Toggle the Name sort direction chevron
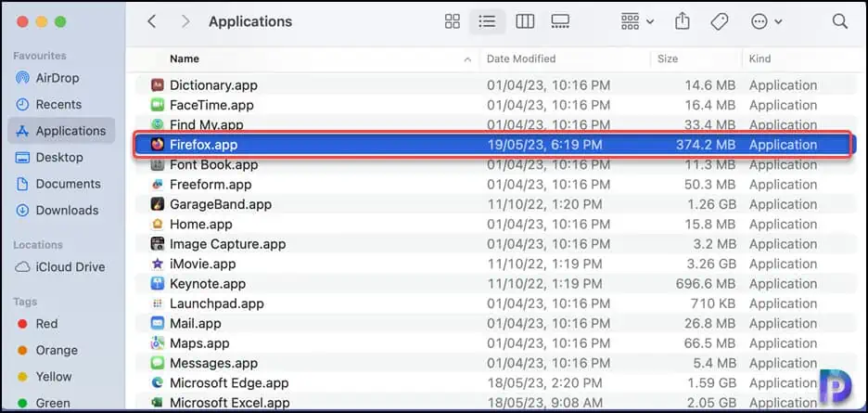 (467, 59)
